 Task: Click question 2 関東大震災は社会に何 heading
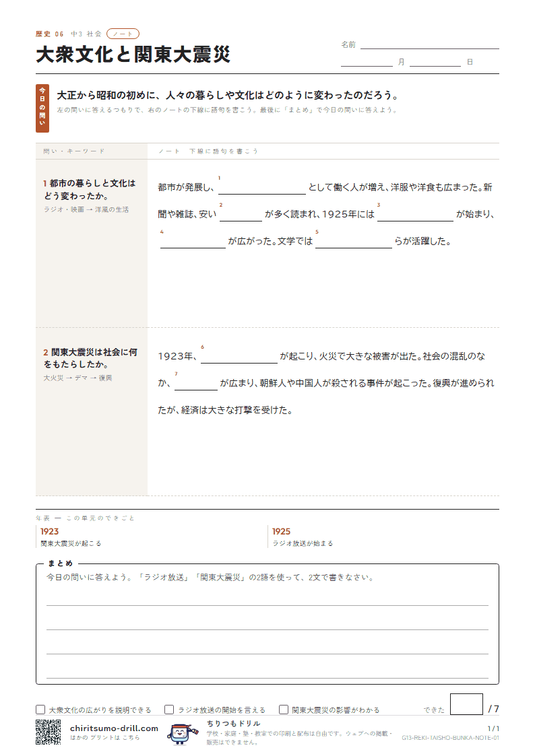[90, 358]
